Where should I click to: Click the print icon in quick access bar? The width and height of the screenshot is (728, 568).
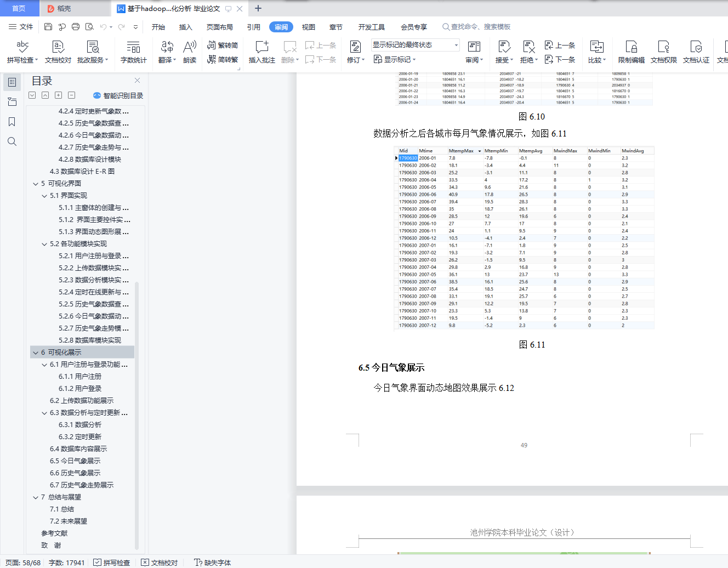point(76,27)
